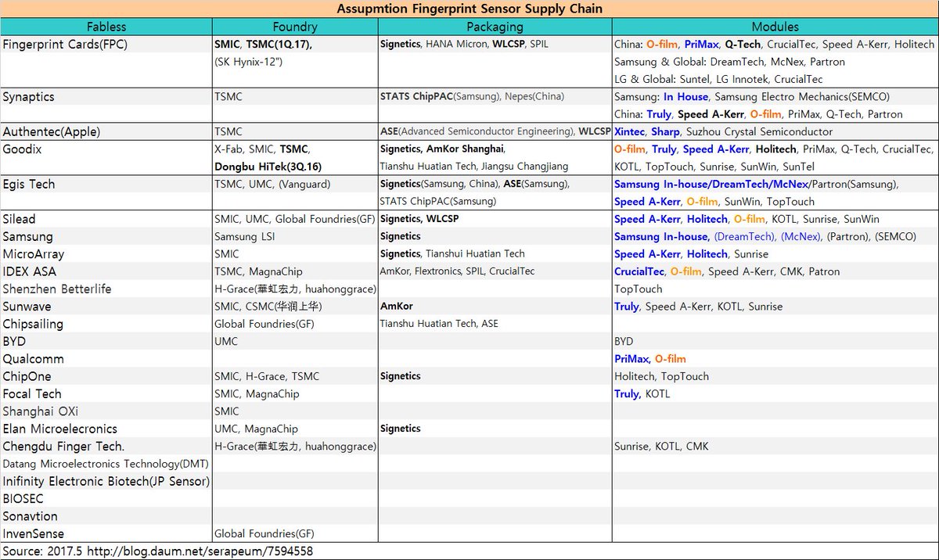Click 'Speed A-Kerr, Holitech, Sunrise' modules cell
This screenshot has width=939, height=560.
[x=691, y=254]
